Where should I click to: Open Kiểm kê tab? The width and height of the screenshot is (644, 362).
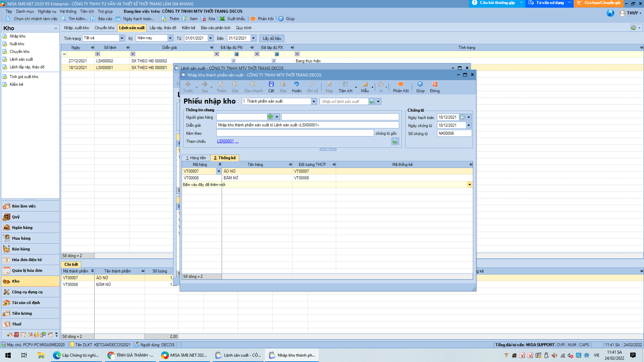coord(189,28)
